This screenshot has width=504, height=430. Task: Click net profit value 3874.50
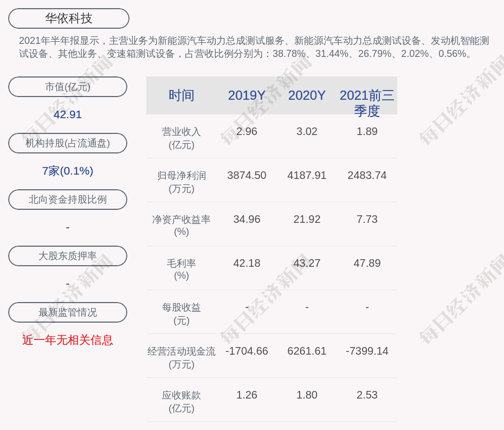pos(247,175)
